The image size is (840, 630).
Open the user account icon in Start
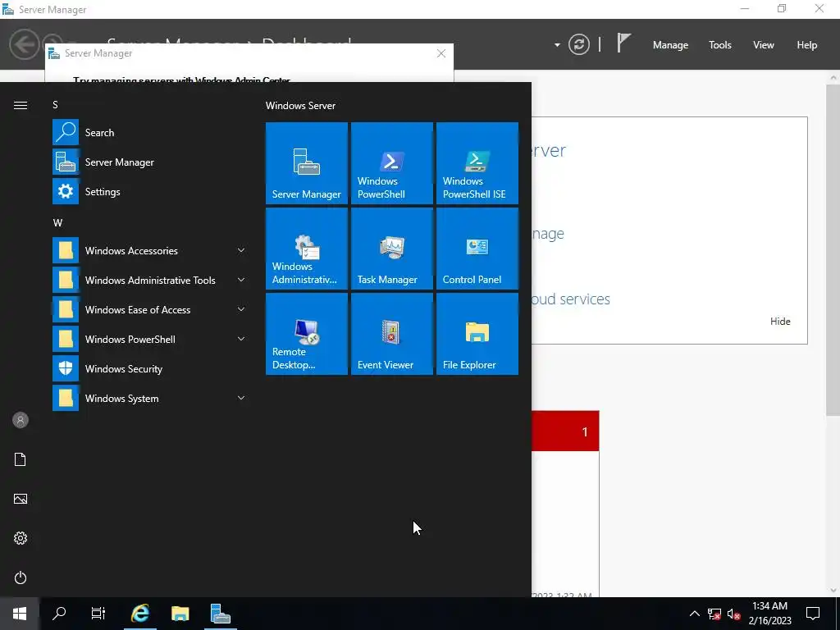(21, 420)
